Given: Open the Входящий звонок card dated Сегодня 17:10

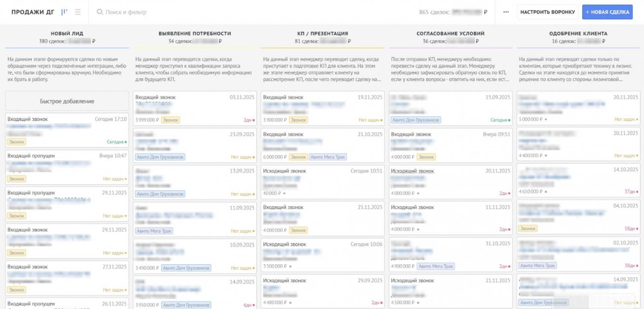Looking at the screenshot, I should (x=67, y=130).
